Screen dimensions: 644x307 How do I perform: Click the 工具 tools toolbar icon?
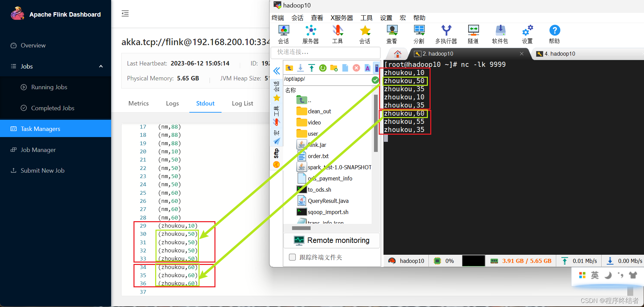(338, 34)
